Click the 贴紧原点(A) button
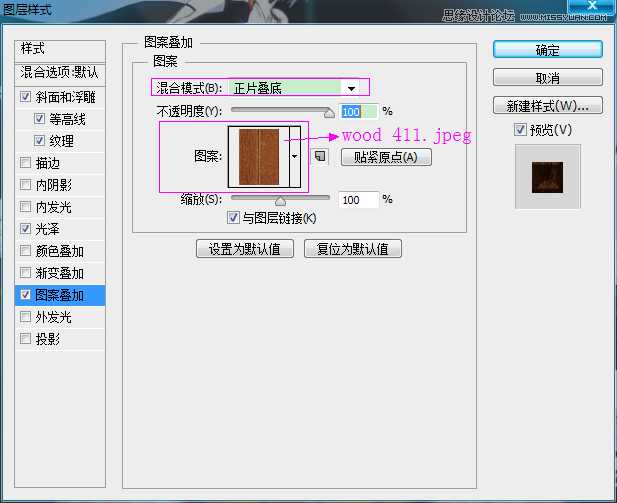This screenshot has height=503, width=617. [x=386, y=157]
